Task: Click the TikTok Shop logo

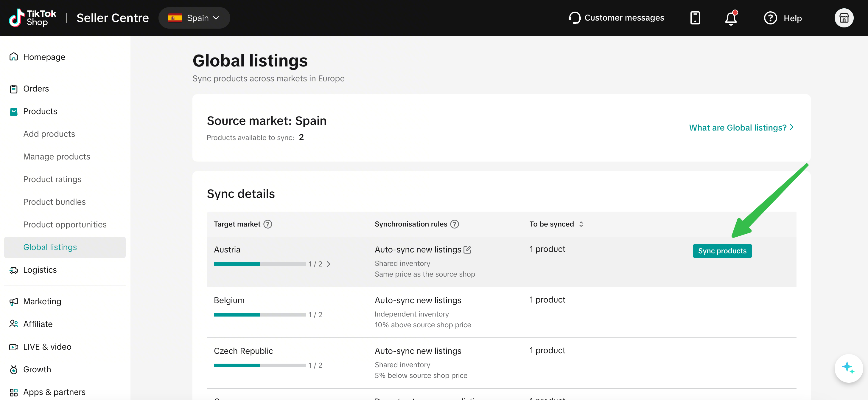Action: coord(32,18)
